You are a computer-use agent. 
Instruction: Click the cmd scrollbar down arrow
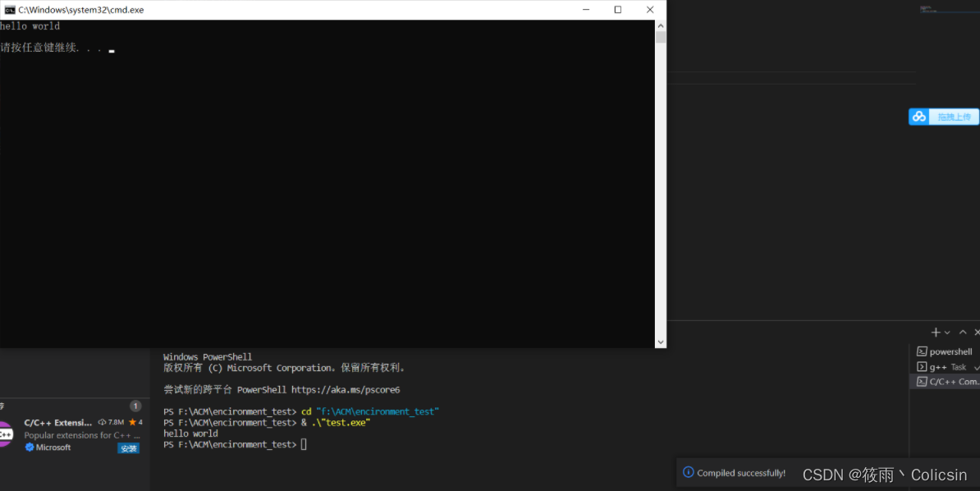coord(661,342)
